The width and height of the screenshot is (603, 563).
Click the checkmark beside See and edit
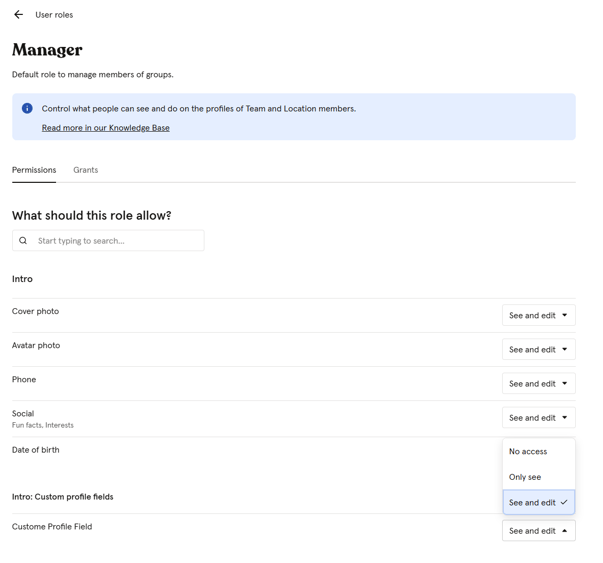click(564, 503)
